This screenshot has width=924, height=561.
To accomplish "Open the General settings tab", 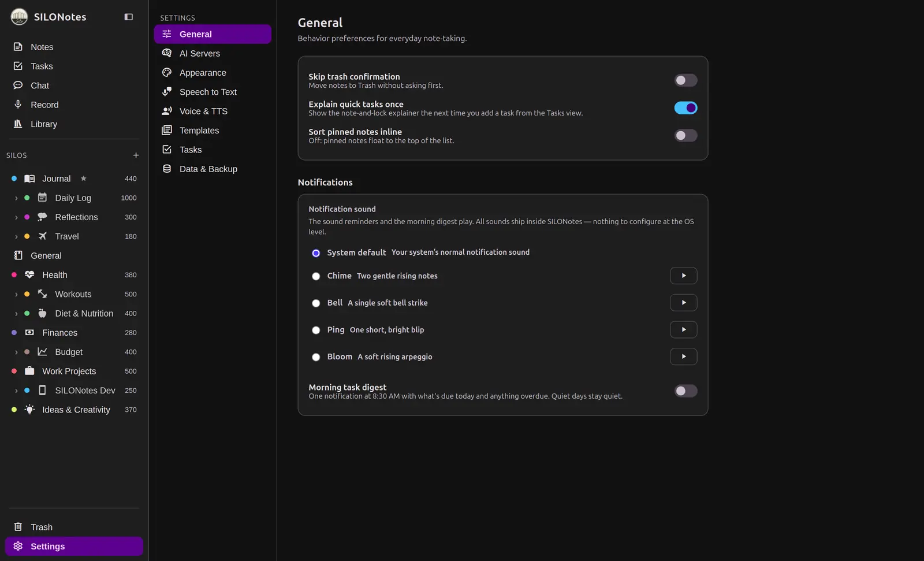I will point(213,34).
